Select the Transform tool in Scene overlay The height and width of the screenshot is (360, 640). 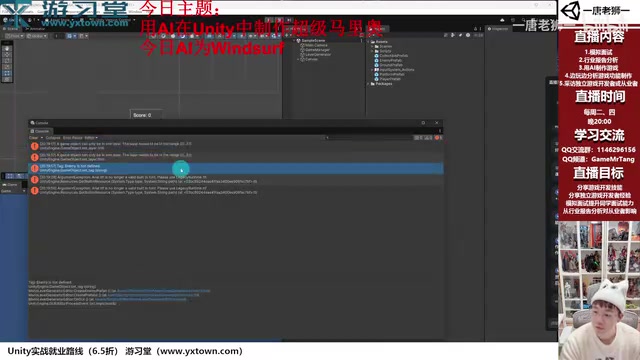7,79
